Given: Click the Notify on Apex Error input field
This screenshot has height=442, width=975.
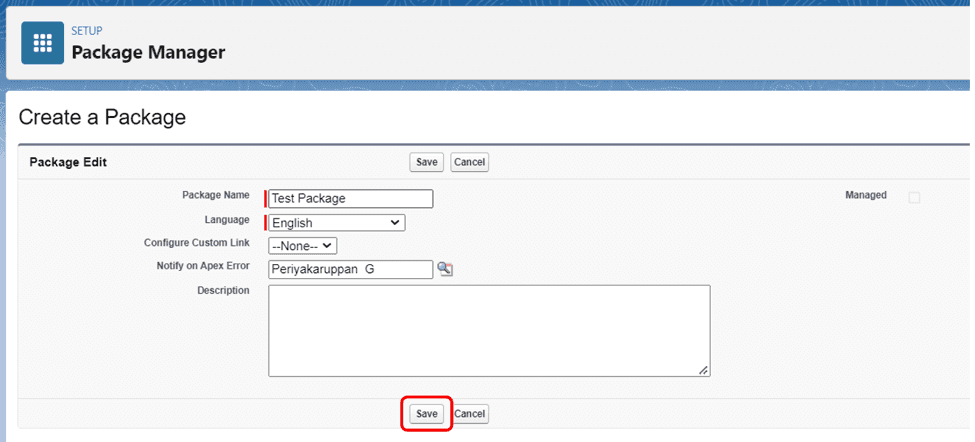Looking at the screenshot, I should (351, 269).
